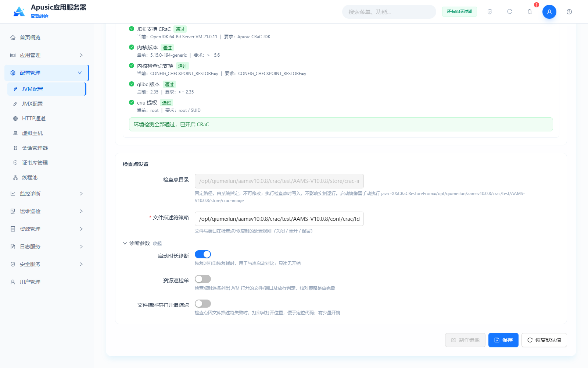Click the 线程池 hierarchy icon
This screenshot has width=588, height=368.
pos(15,177)
